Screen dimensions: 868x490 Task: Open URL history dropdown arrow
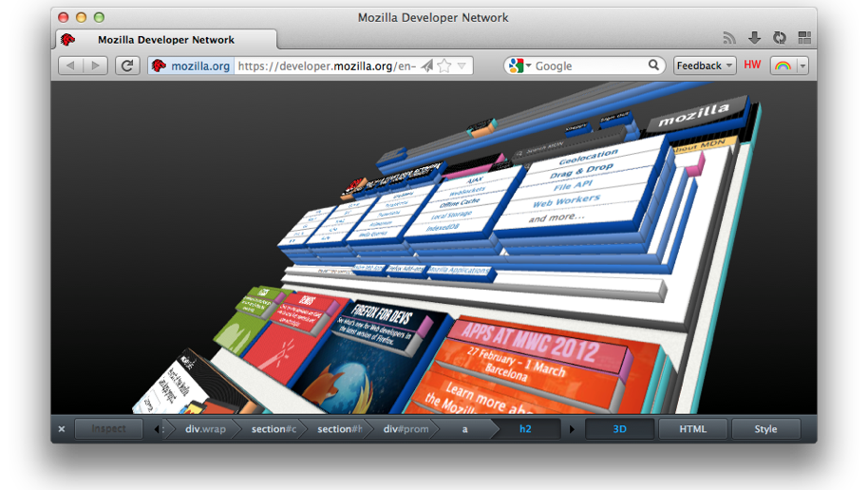462,66
